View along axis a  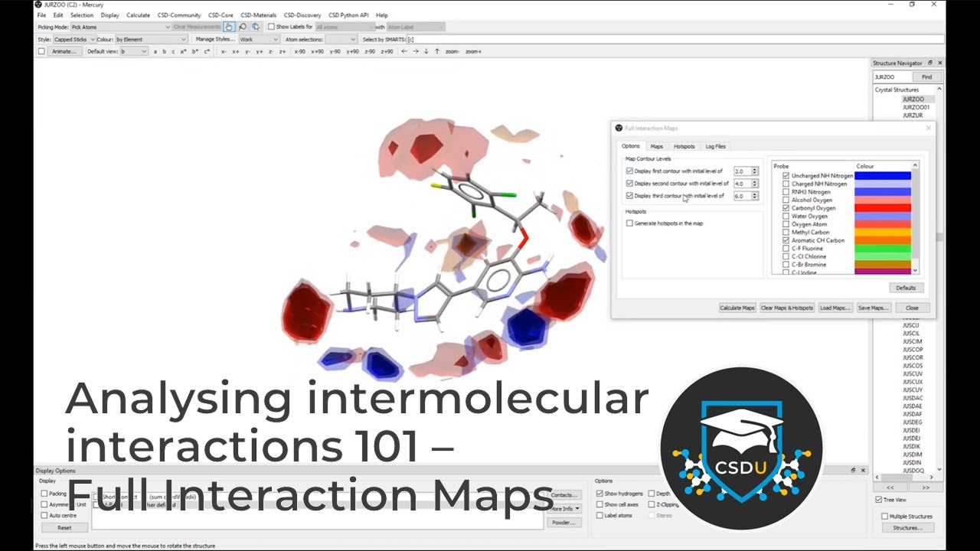pos(155,51)
